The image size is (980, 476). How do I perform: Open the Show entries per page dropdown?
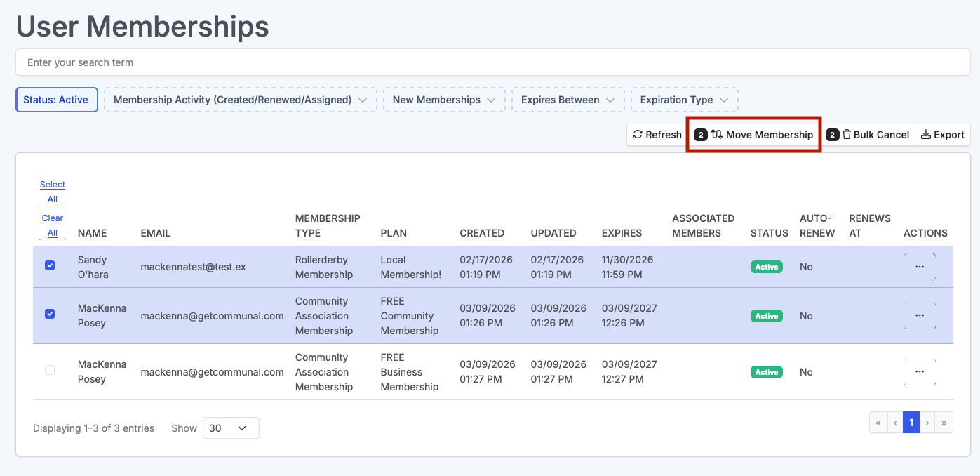(231, 428)
